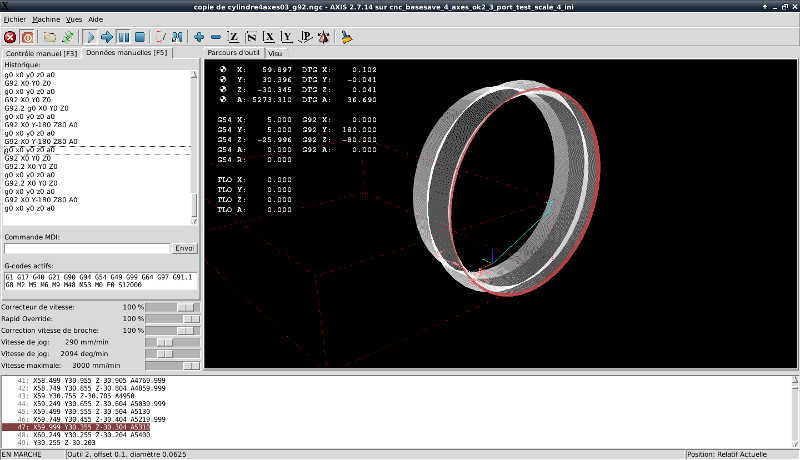Run the program with play icon

90,37
